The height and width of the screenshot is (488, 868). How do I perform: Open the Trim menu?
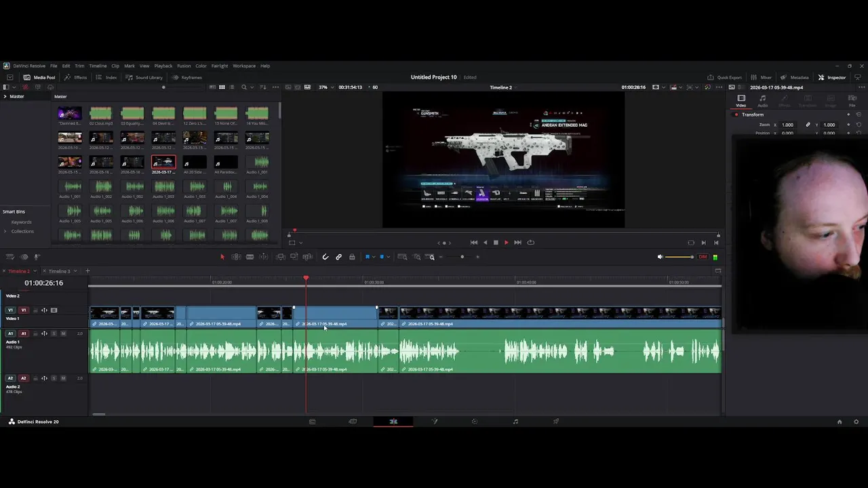tap(79, 66)
